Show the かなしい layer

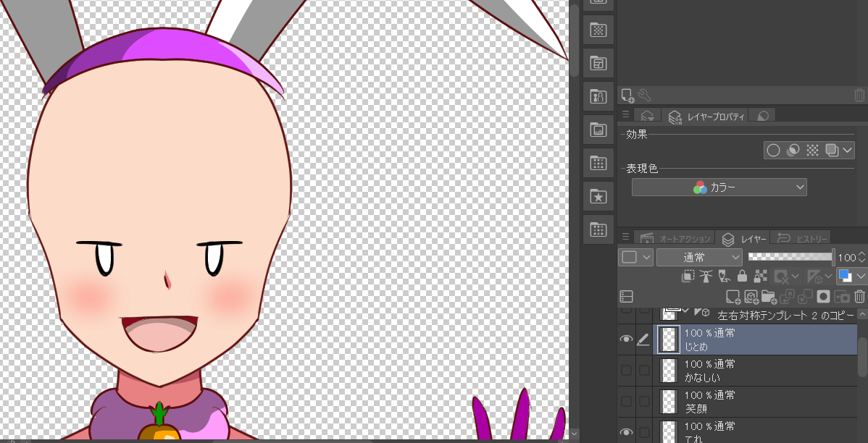[x=627, y=371]
